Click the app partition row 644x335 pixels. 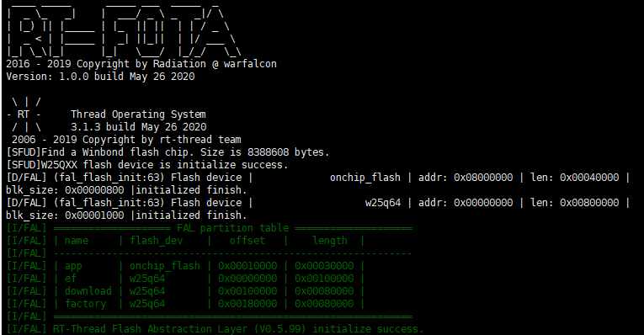[x=185, y=266]
